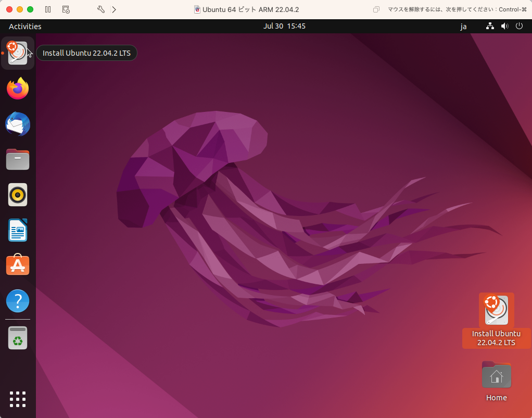This screenshot has width=532, height=418.
Task: Launch Install Ubuntu 22.04.2 LTS from dock
Action: coord(18,53)
